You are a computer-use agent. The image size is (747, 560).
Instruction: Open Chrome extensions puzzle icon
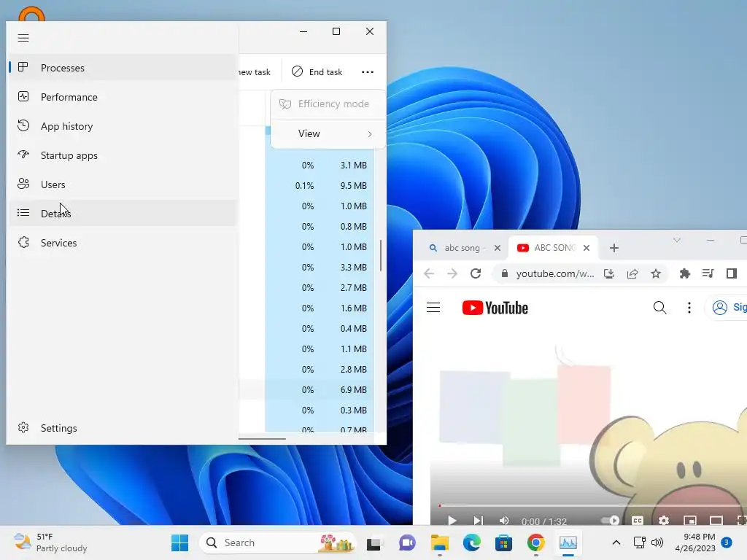point(684,274)
